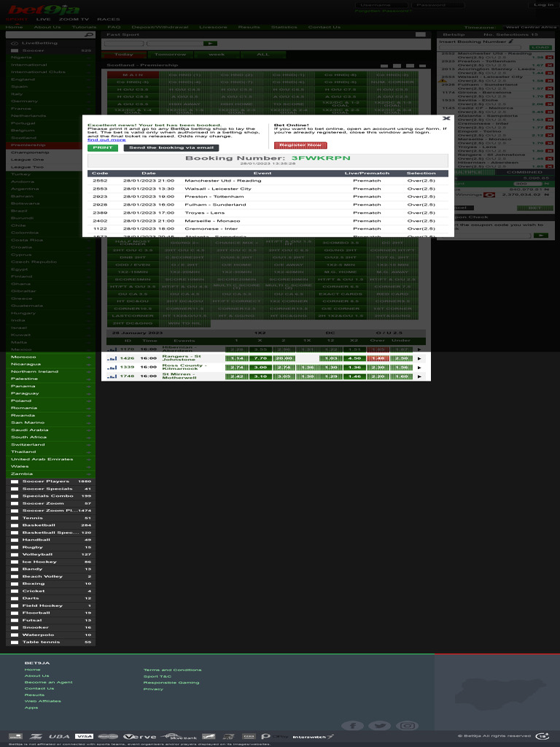Screen dimensions: 560x747
Task: Open the 'find out more' link
Action: pos(106,139)
